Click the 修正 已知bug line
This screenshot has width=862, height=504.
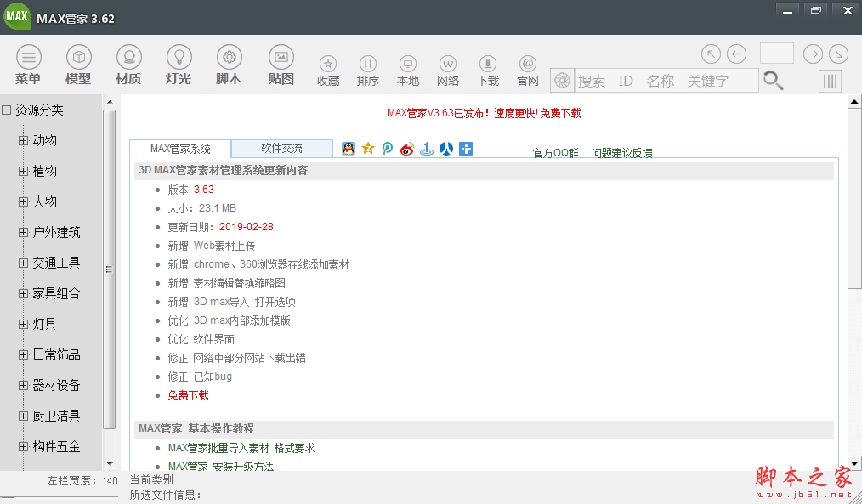[200, 377]
